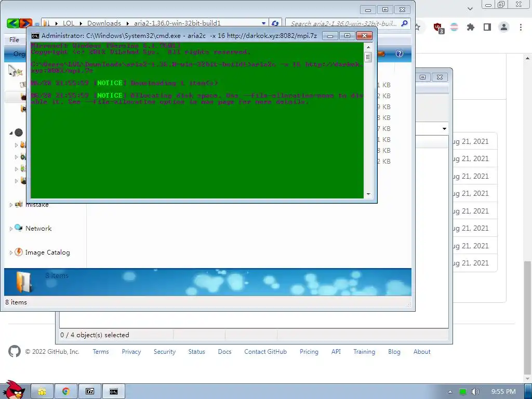
Task: Open the dropdown arrow in 7-Zip window
Action: [444, 129]
